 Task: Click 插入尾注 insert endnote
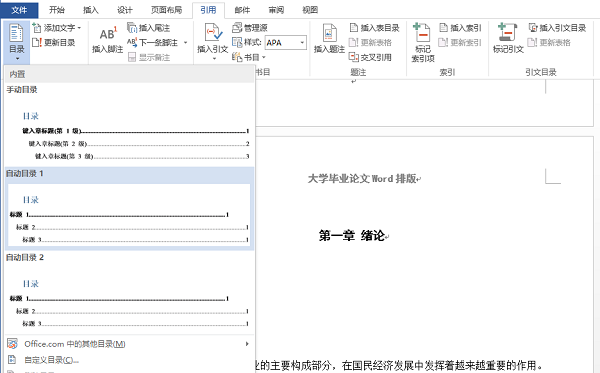tap(149, 28)
